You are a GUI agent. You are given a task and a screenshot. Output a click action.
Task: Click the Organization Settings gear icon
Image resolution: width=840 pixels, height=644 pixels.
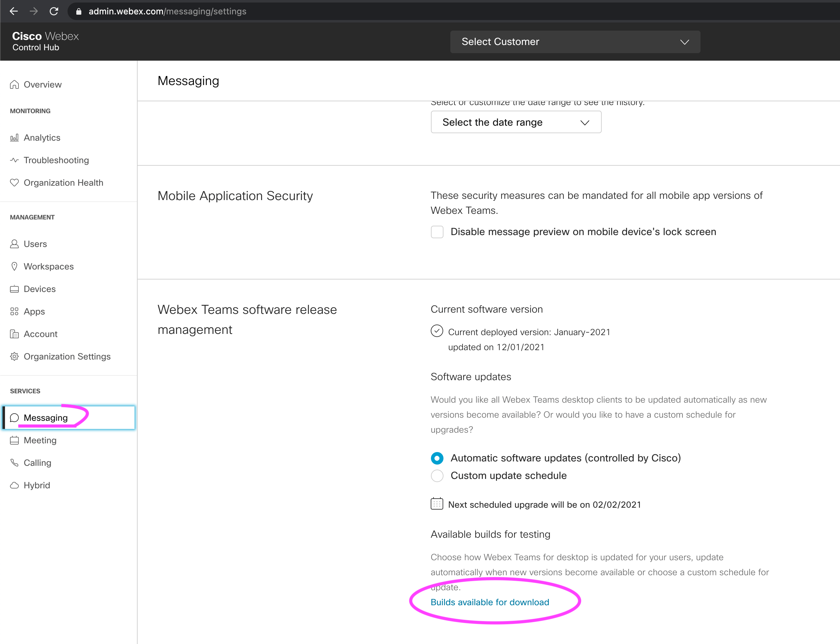pos(15,356)
